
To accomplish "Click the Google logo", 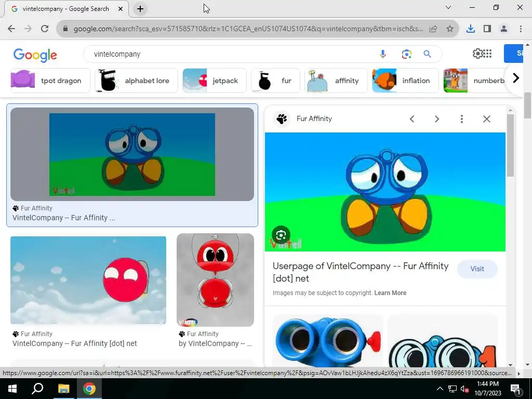I will [x=35, y=55].
